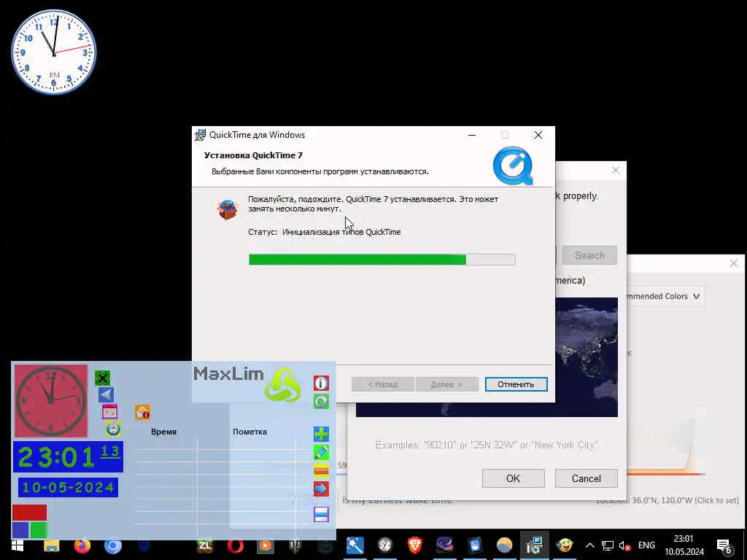
Task: Launch Brave browser from taskbar
Action: pyautogui.click(x=415, y=545)
